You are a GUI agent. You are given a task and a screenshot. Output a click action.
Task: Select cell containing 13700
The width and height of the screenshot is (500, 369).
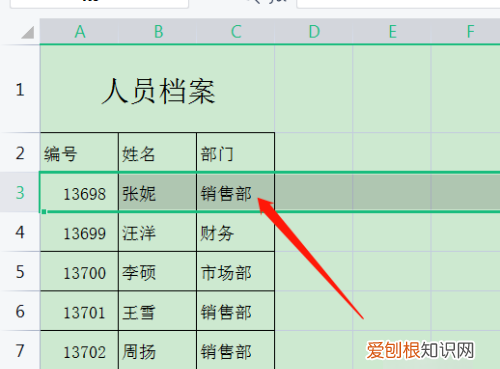[x=79, y=271]
